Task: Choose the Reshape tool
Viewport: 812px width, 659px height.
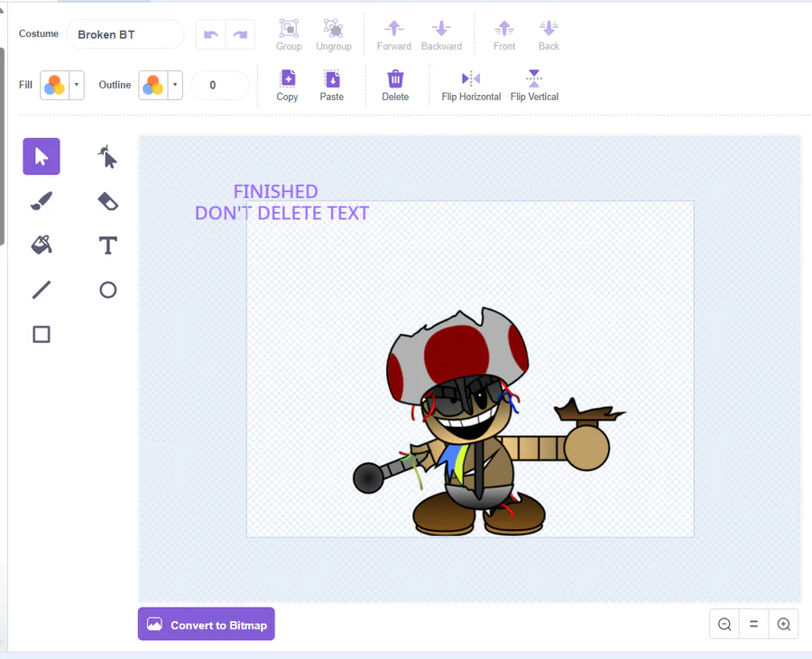Action: point(107,156)
